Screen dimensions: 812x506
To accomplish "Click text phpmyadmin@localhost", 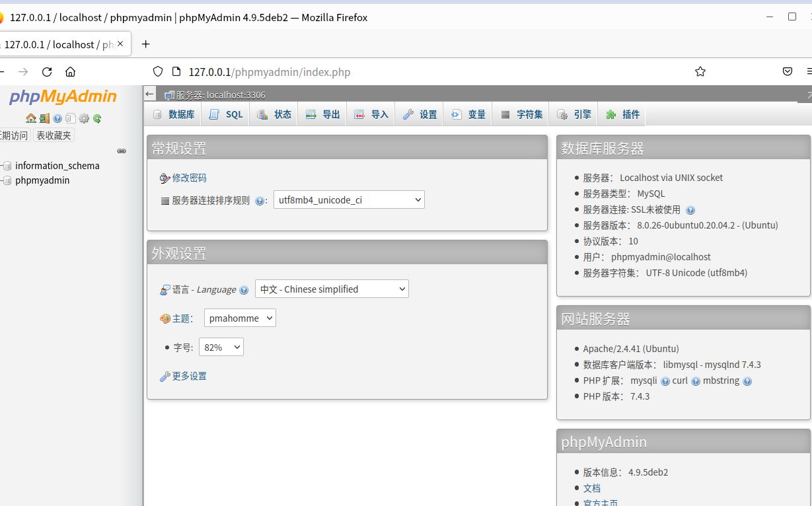I will [x=661, y=258].
